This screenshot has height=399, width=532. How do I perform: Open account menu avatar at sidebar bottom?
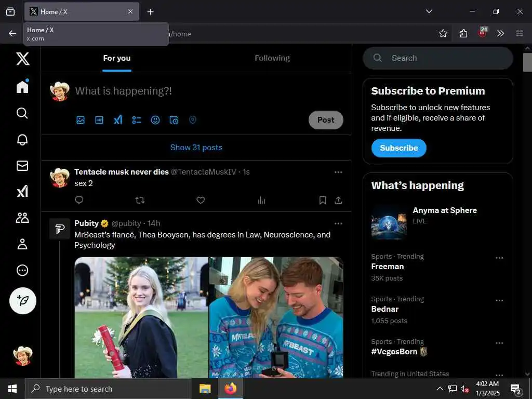[x=23, y=356]
